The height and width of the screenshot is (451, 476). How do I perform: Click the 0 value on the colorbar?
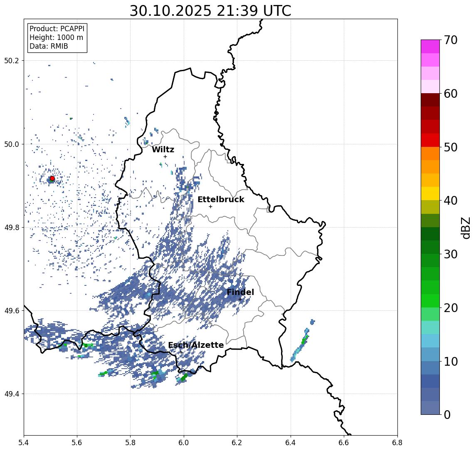[x=447, y=414]
